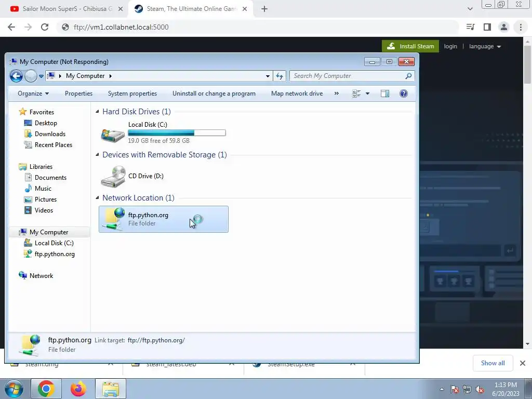This screenshot has width=532, height=399.
Task: Open Chrome's three-dot menu
Action: click(521, 27)
